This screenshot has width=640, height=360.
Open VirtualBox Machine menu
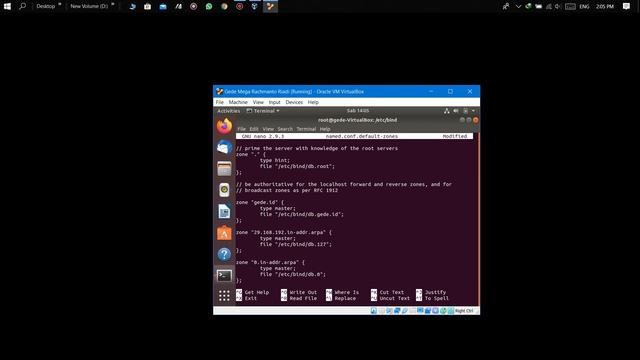click(x=238, y=102)
